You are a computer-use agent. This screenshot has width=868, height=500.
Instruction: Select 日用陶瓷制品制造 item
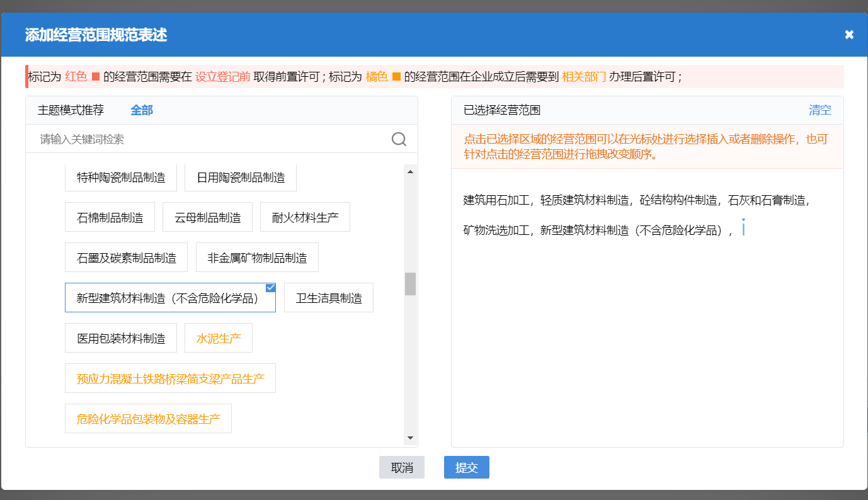click(x=240, y=177)
